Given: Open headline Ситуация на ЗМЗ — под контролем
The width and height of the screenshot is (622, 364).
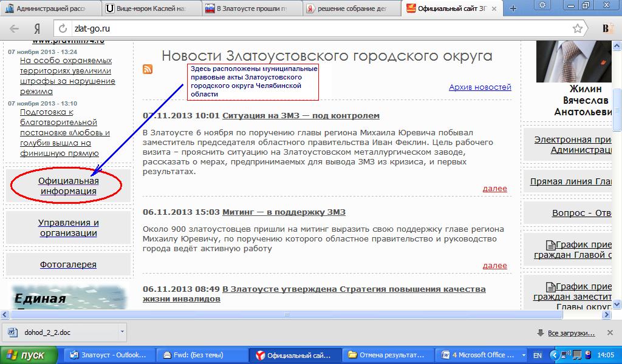Looking at the screenshot, I should pyautogui.click(x=301, y=116).
